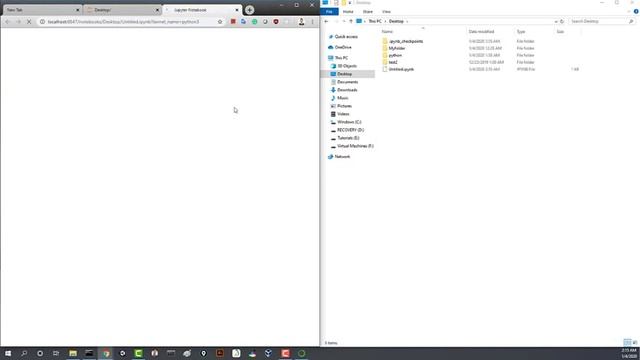Select the .ipynb_checkpoints folder
This screenshot has height=360, width=640.
[x=406, y=41]
